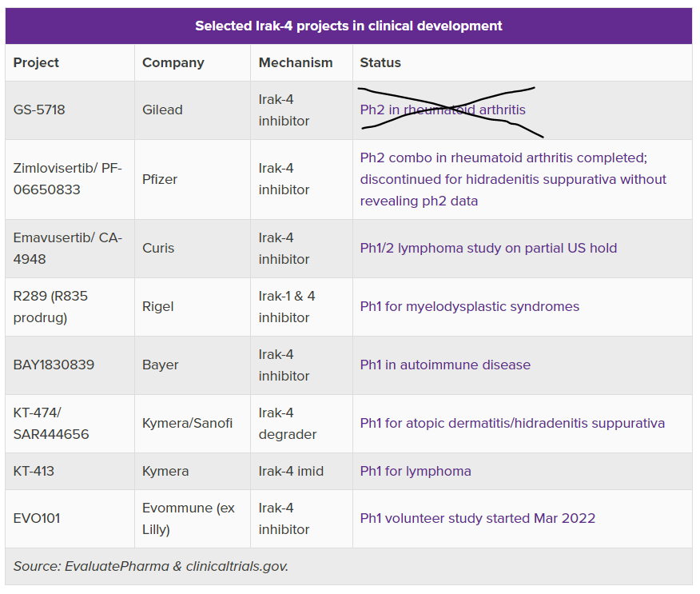Follow the Ph1 volunteer study started Mar 2022 link
Viewport: 700px width, 594px height.
[477, 518]
